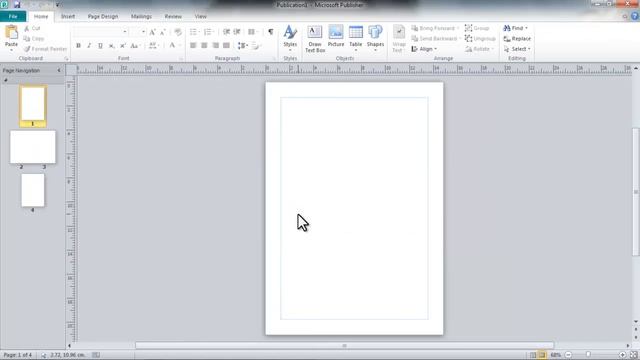Apply subscript formatting
640x360 pixels.
[x=111, y=46]
